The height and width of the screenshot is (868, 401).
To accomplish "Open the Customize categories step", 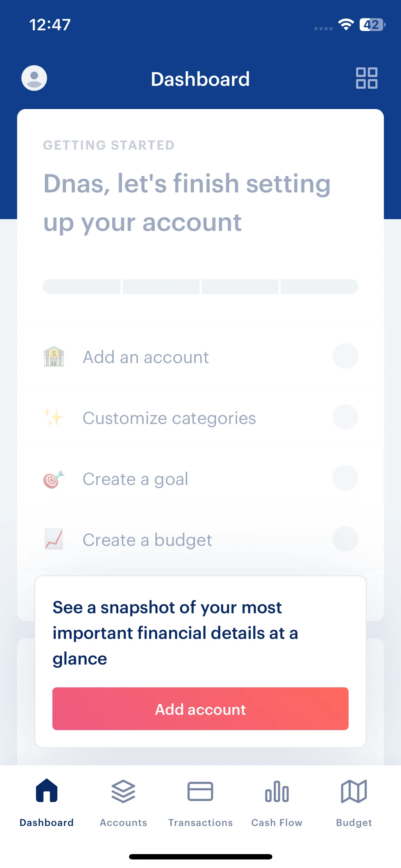I will [x=200, y=417].
